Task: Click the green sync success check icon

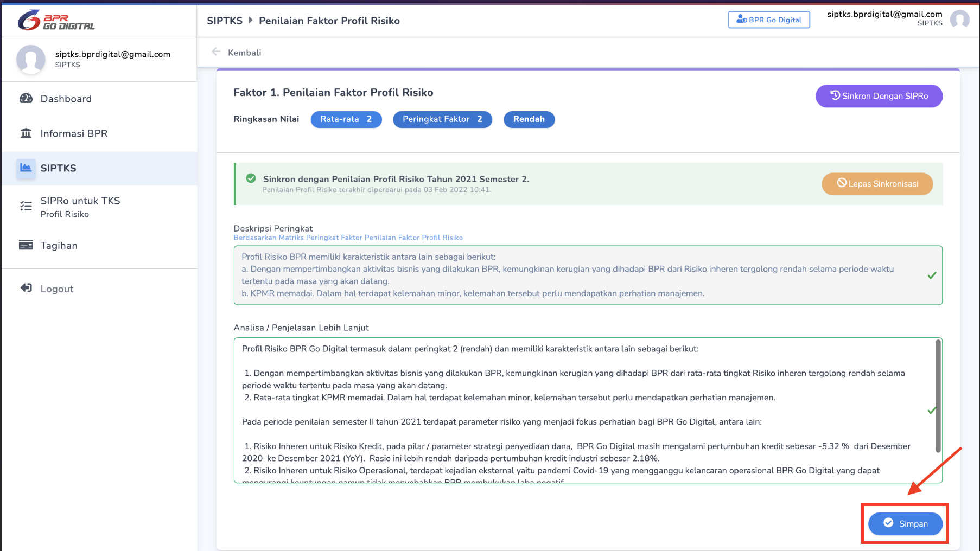Action: click(251, 178)
